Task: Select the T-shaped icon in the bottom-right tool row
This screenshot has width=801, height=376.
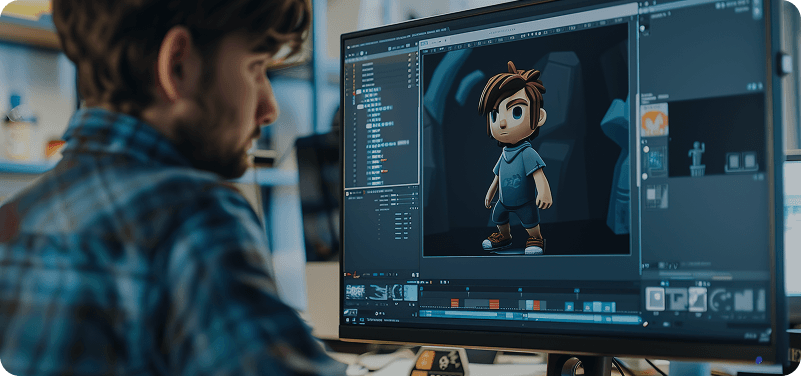Action: pyautogui.click(x=677, y=299)
